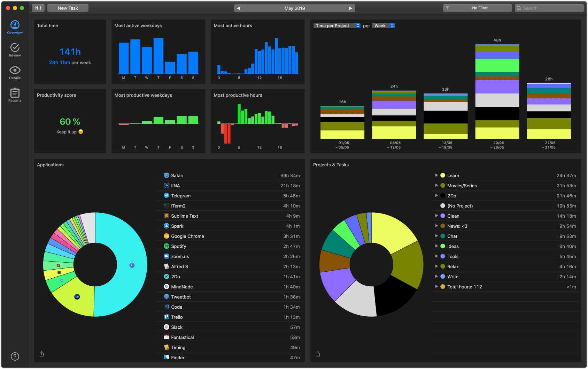
Task: Click the Telegram app icon in list
Action: pos(167,196)
